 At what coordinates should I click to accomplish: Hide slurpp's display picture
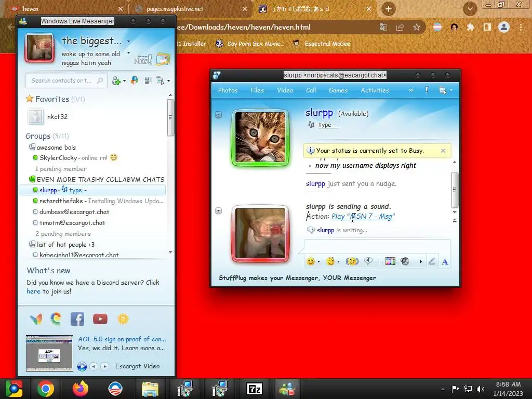coord(219,115)
